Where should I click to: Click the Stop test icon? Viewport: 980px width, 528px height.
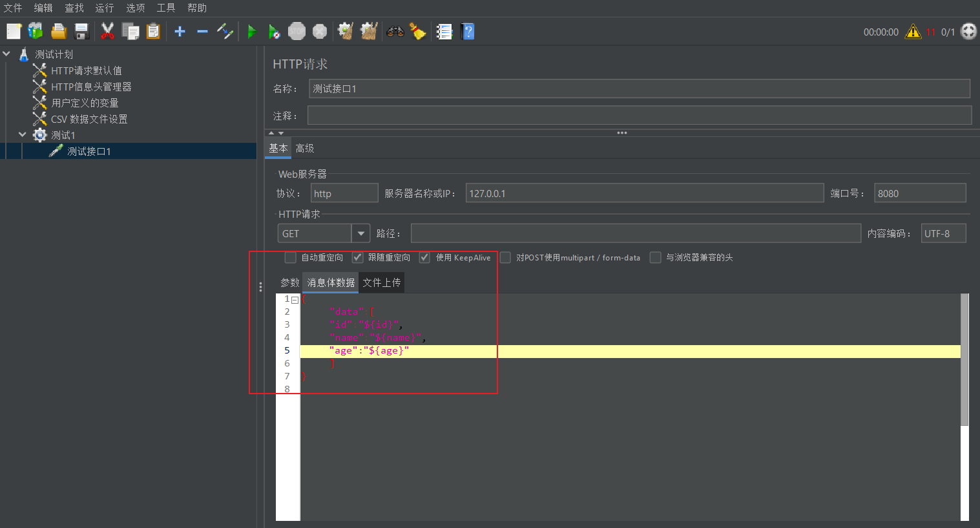pos(297,31)
